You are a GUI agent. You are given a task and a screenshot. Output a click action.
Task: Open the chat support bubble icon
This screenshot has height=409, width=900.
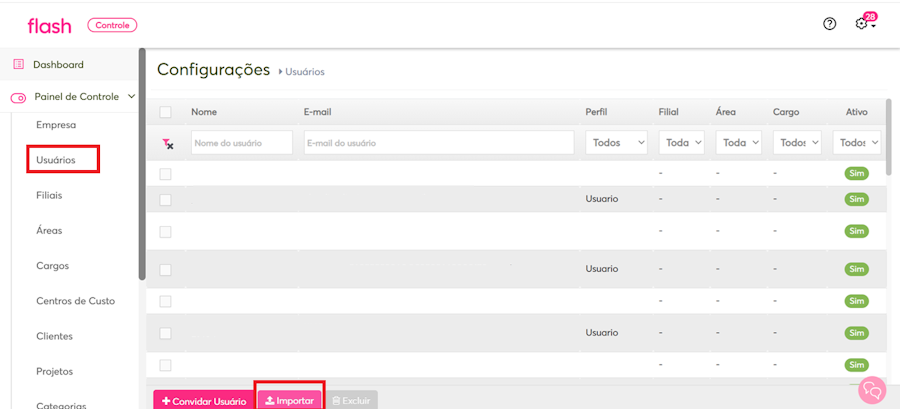pos(872,391)
